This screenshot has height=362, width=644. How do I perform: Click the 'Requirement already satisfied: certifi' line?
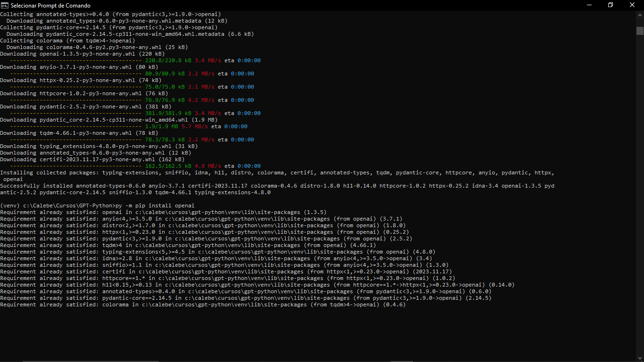click(x=226, y=271)
